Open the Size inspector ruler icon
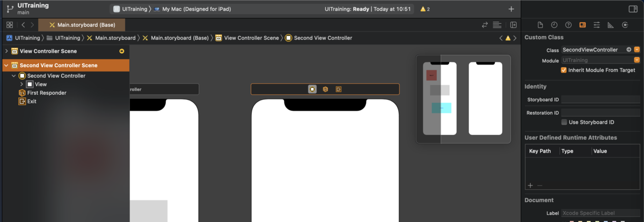The height and width of the screenshot is (222, 644). click(x=611, y=25)
